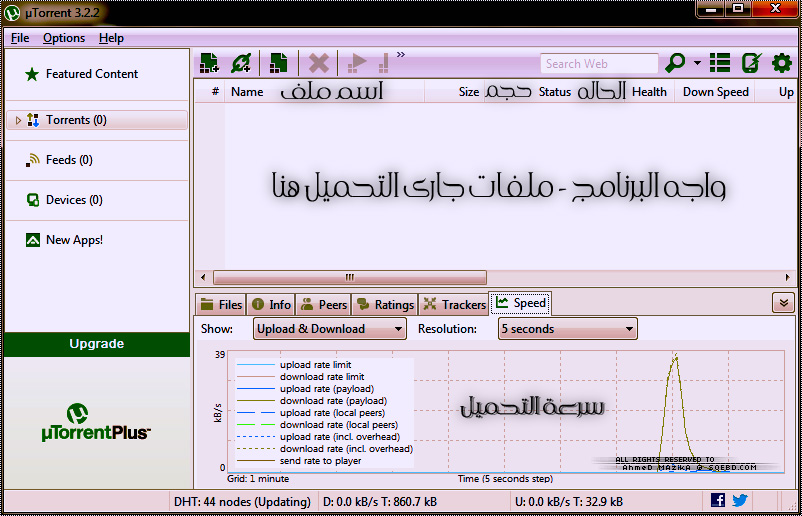Sort by the Name column header
Screen dimensions: 802x516
coord(247,92)
